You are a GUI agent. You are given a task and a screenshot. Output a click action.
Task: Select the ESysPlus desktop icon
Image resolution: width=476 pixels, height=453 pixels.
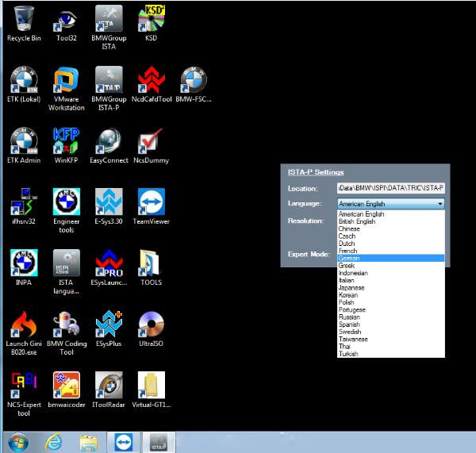(x=109, y=329)
